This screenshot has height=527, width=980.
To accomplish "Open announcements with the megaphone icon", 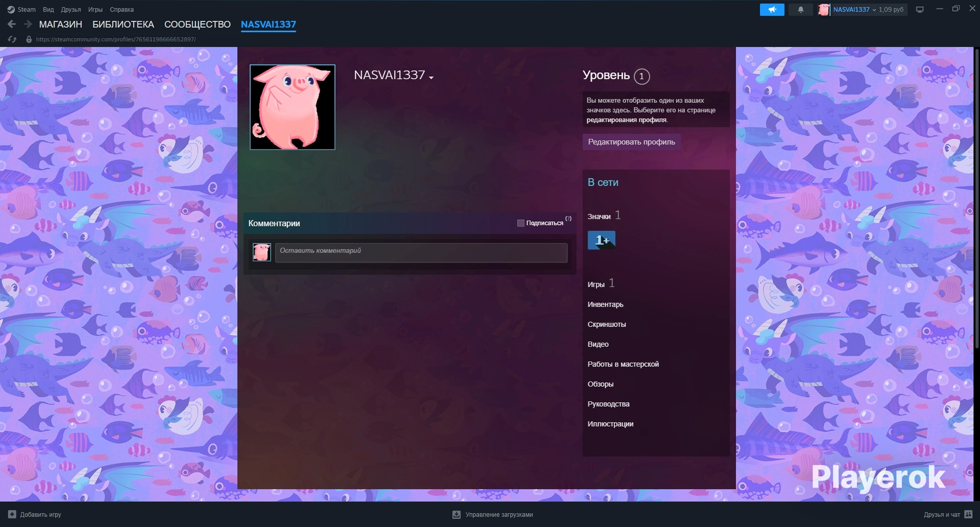I will pyautogui.click(x=772, y=9).
